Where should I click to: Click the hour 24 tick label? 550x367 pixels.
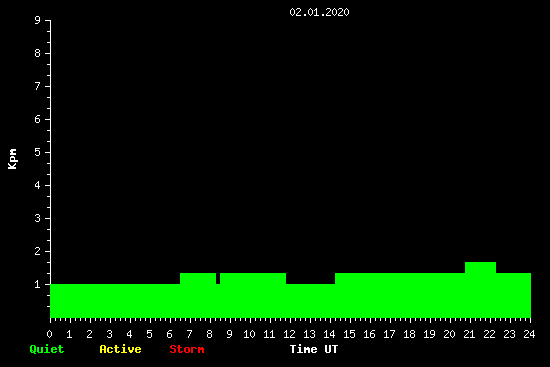click(x=529, y=334)
